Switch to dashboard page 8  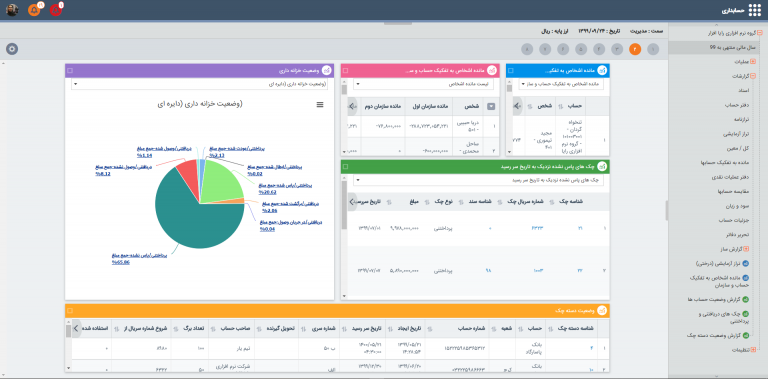pyautogui.click(x=527, y=49)
